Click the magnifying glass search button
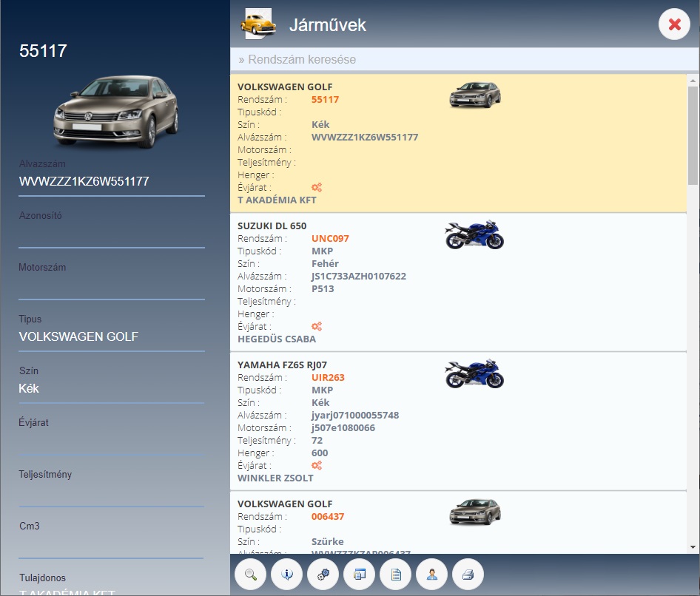 coord(250,574)
